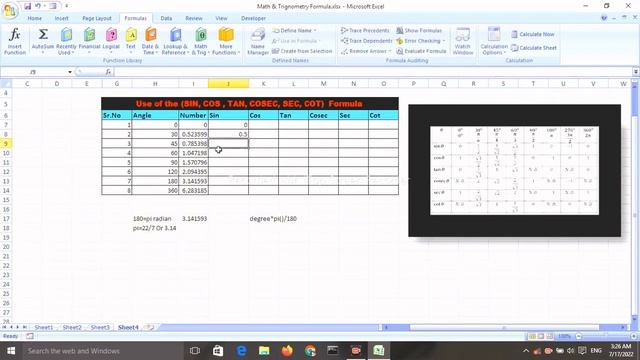
Task: Expand the formula bar
Action: (636, 72)
